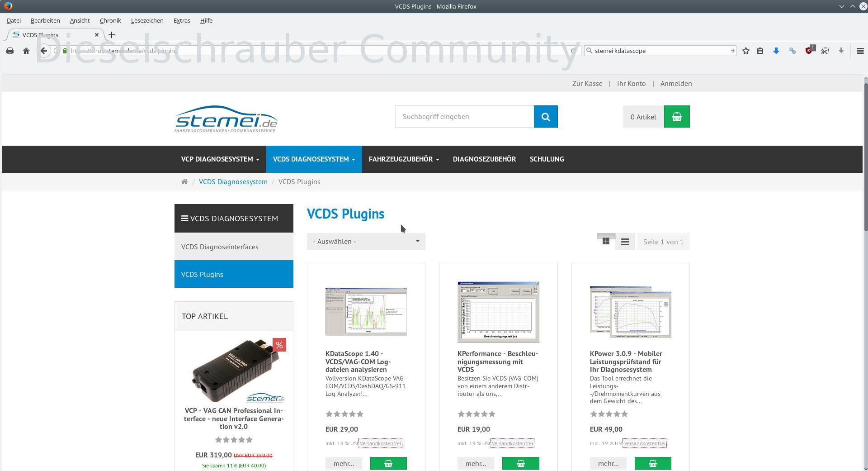868x471 pixels.
Task: Open uBlock shield extension icon
Action: pos(810,50)
